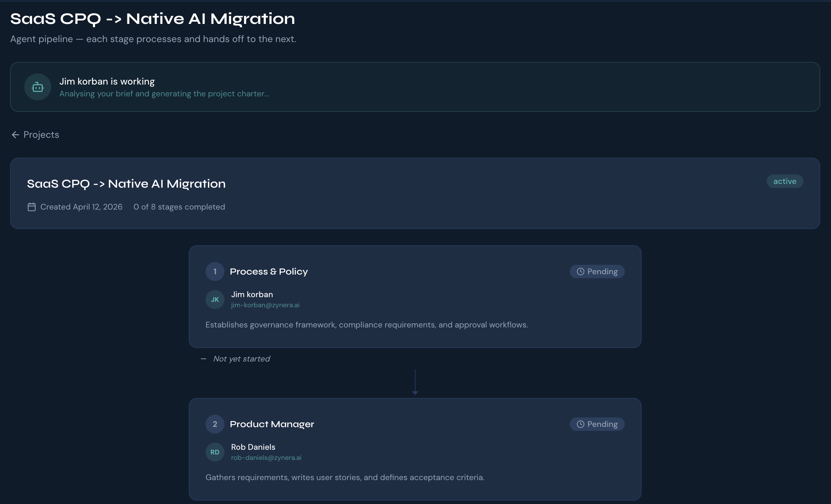
Task: Click the Rob Daniels name label
Action: [253, 447]
